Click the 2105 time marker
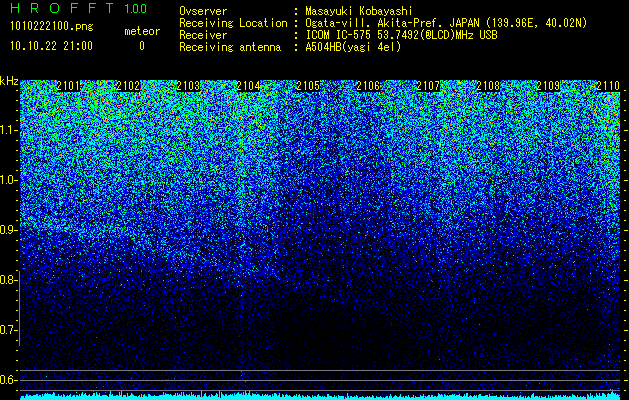629x400 pixels. click(x=308, y=86)
